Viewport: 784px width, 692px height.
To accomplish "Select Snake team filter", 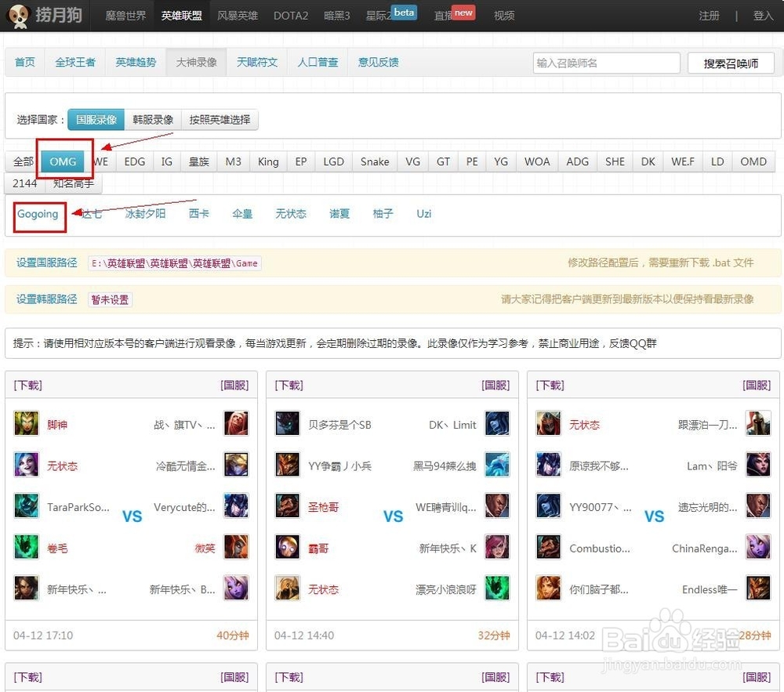I will (x=375, y=162).
